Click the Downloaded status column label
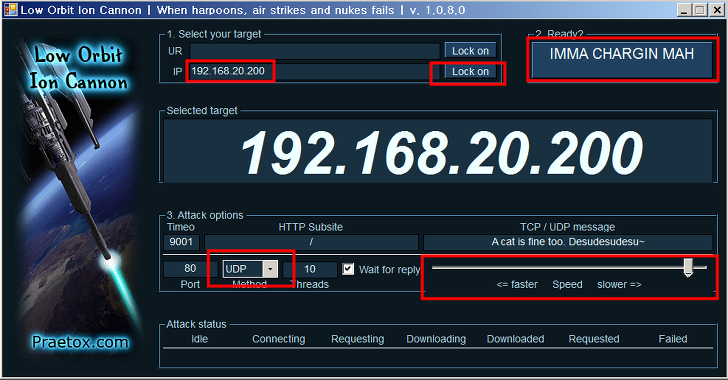The image size is (728, 380). click(515, 339)
